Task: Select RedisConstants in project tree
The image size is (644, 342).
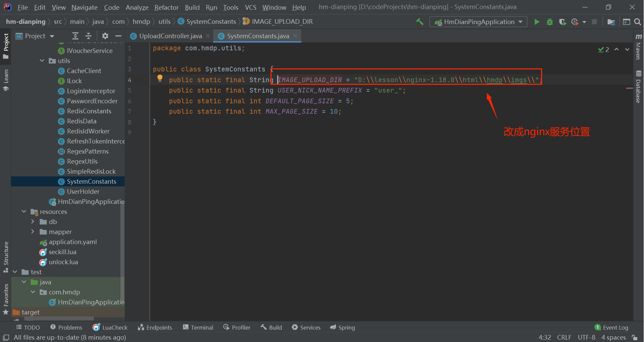Action: point(89,111)
